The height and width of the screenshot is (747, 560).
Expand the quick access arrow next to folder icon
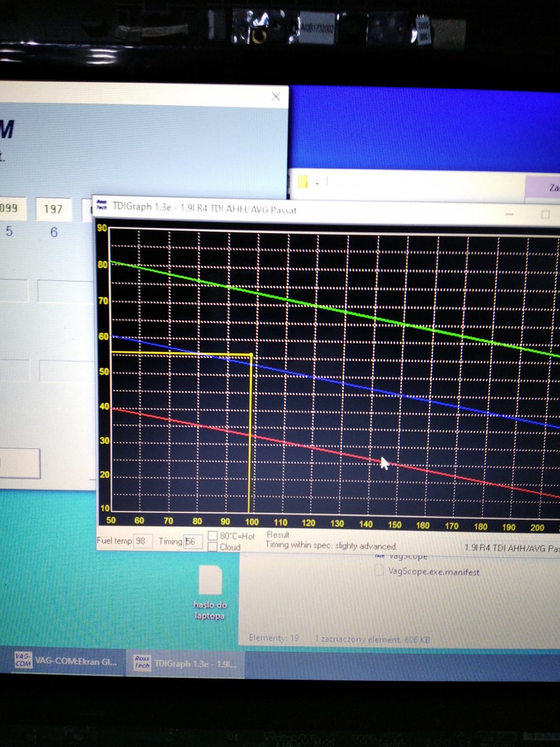tap(317, 183)
